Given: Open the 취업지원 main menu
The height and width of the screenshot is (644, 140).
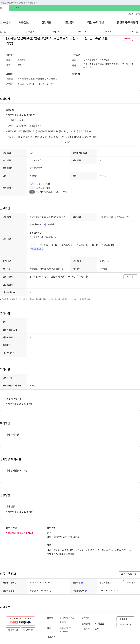Looking at the screenshot, I should [46, 23].
